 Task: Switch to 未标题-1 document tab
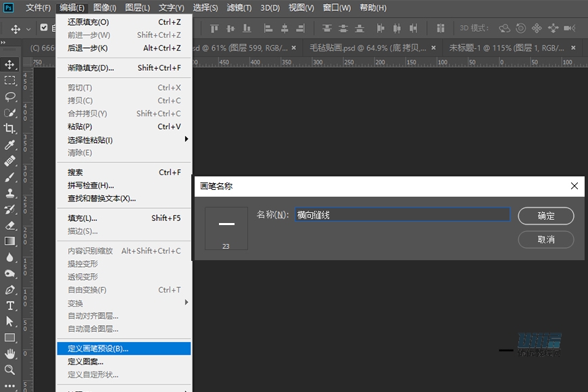pyautogui.click(x=506, y=48)
